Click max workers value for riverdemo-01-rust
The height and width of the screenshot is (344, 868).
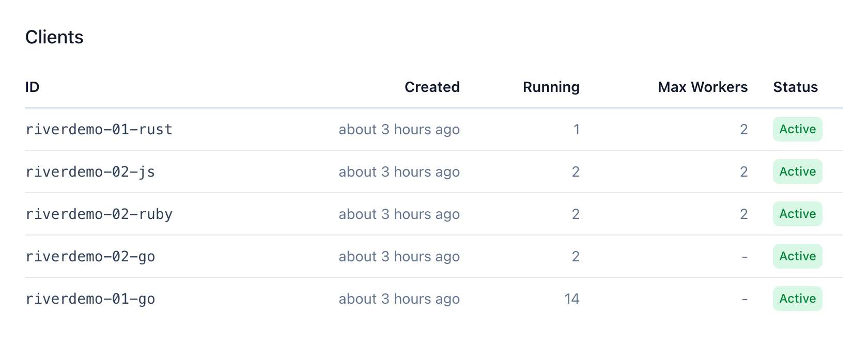(743, 129)
